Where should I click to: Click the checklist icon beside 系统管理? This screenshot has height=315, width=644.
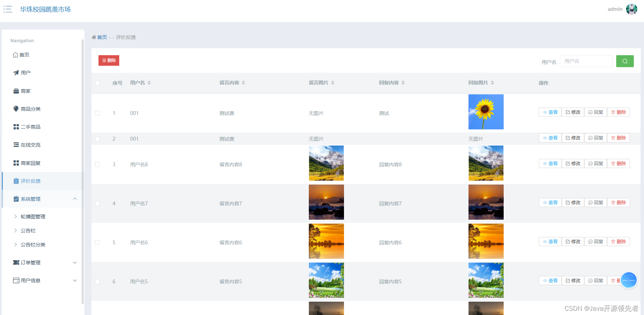click(x=16, y=199)
